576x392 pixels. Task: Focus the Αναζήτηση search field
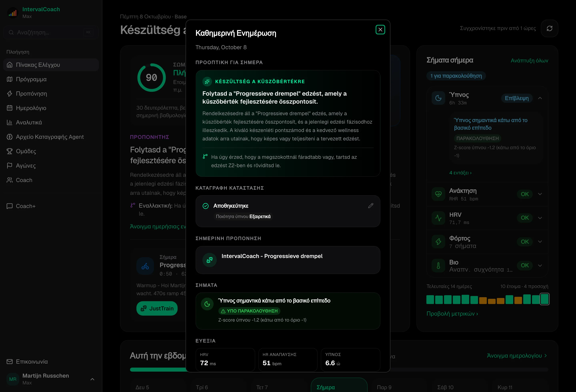(51, 32)
